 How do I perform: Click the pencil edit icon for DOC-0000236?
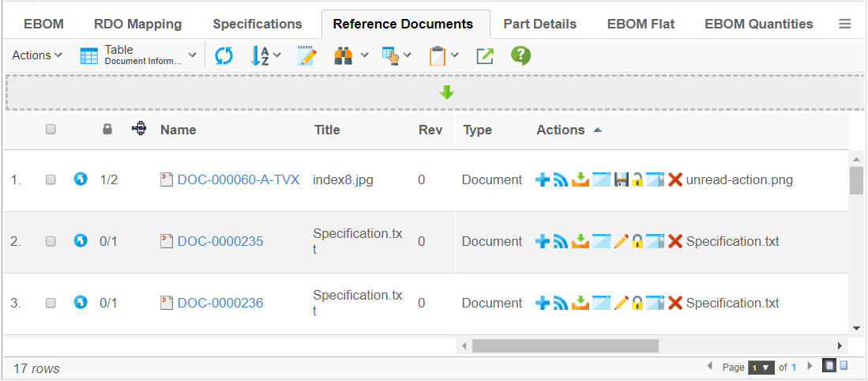(621, 303)
